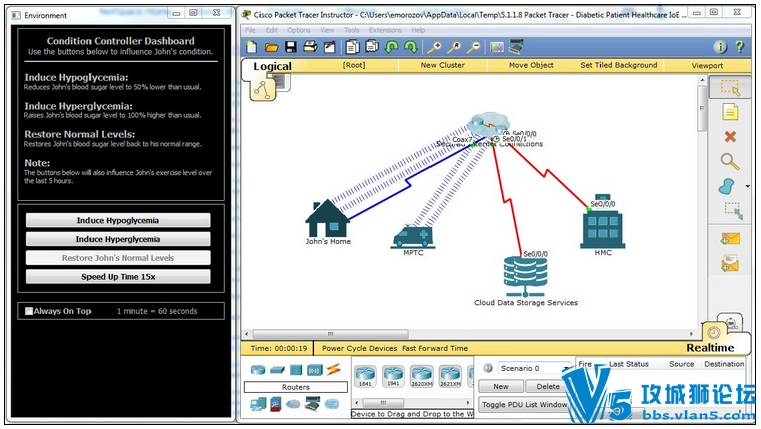
Task: Select the Hubs category icon
Action: [296, 370]
